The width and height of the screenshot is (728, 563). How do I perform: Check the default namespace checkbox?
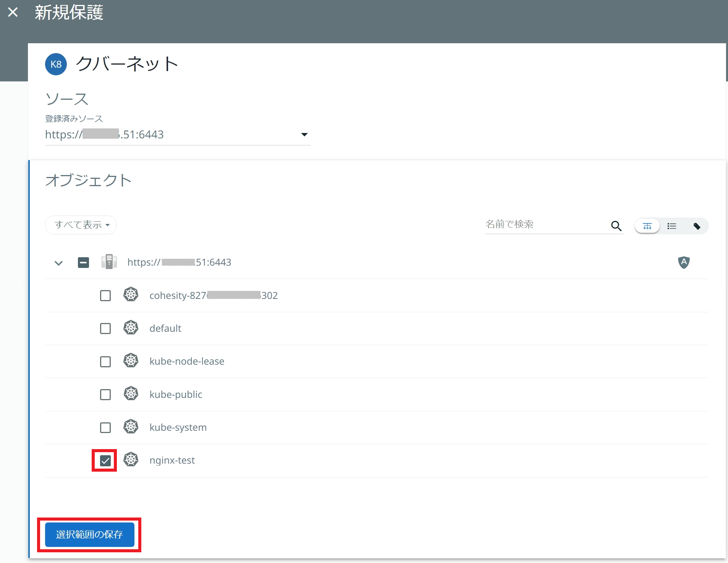(105, 328)
